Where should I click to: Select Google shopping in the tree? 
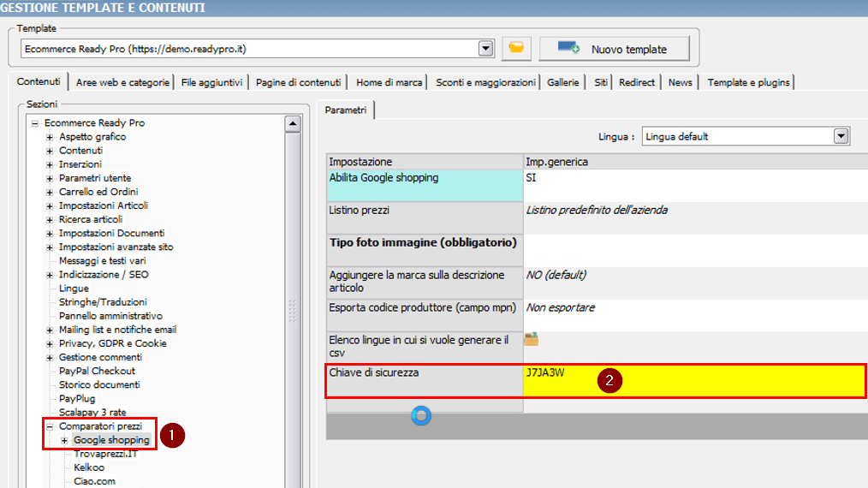(111, 440)
